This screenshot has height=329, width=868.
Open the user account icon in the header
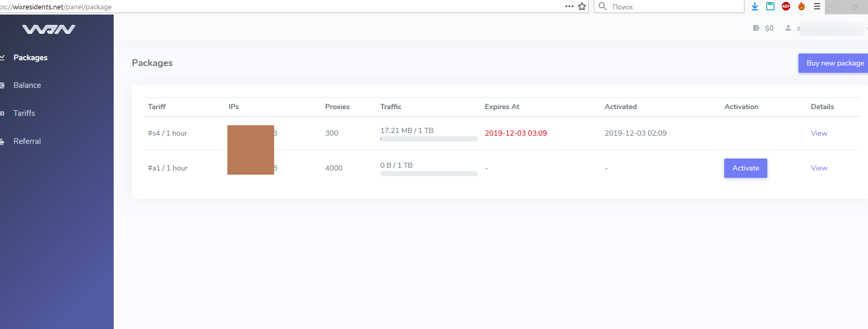788,28
